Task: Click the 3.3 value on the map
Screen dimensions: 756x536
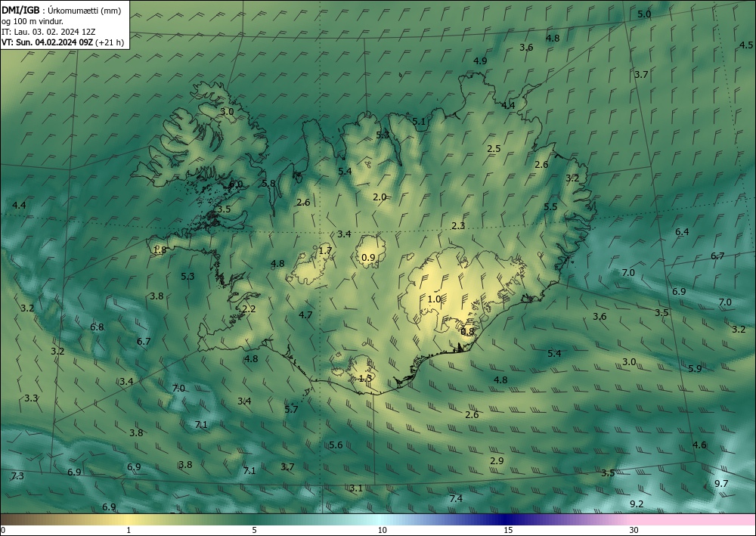Action: (31, 398)
